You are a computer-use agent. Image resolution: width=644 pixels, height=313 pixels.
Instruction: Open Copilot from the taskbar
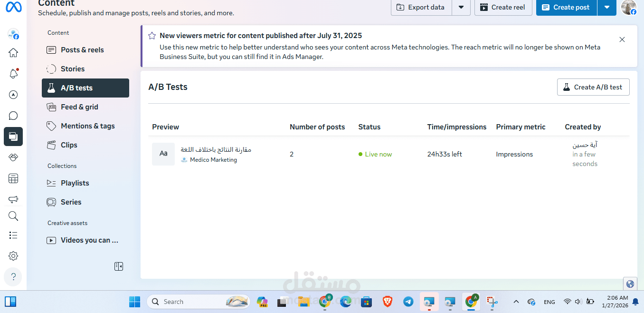click(262, 302)
